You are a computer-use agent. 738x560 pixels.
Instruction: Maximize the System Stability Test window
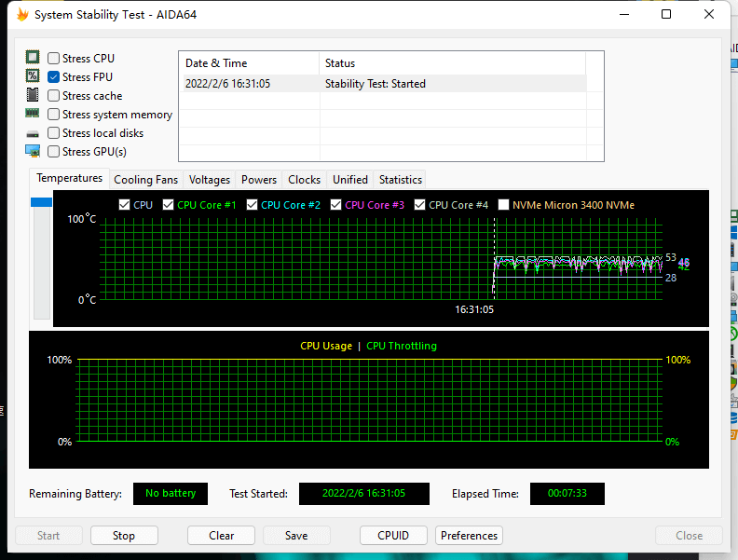coord(666,14)
